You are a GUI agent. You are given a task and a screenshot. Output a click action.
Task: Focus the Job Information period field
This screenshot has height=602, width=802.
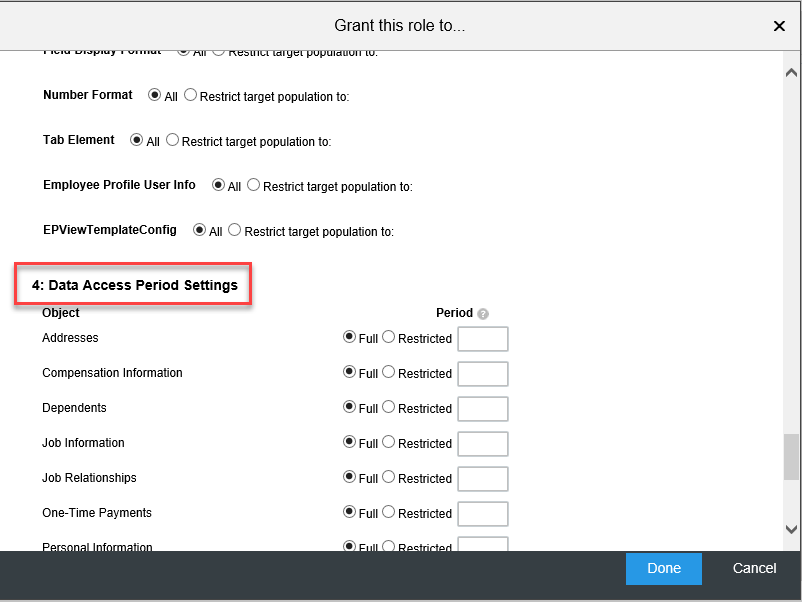(x=483, y=444)
